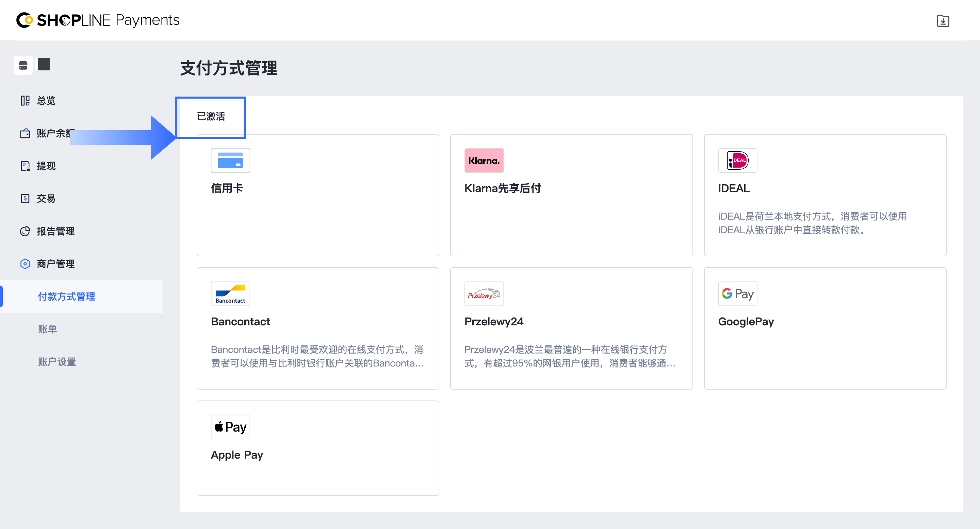980x529 pixels.
Task: Open the Apple Pay card title
Action: (x=237, y=455)
